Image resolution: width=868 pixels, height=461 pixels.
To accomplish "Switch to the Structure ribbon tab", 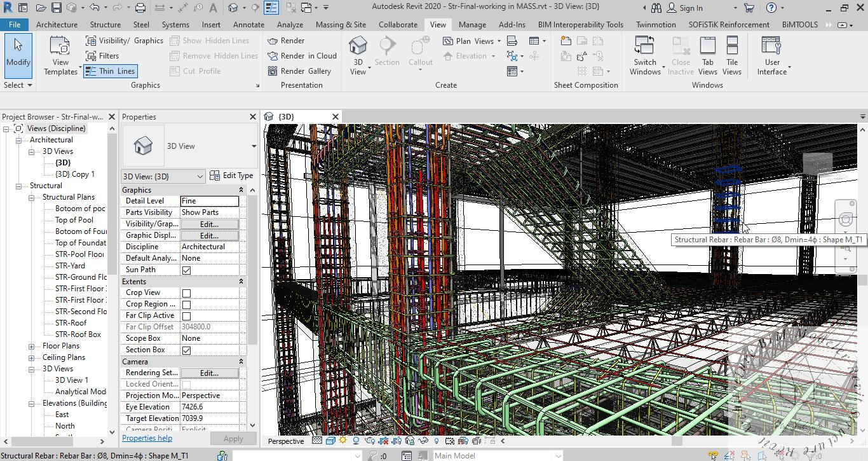I will click(105, 24).
